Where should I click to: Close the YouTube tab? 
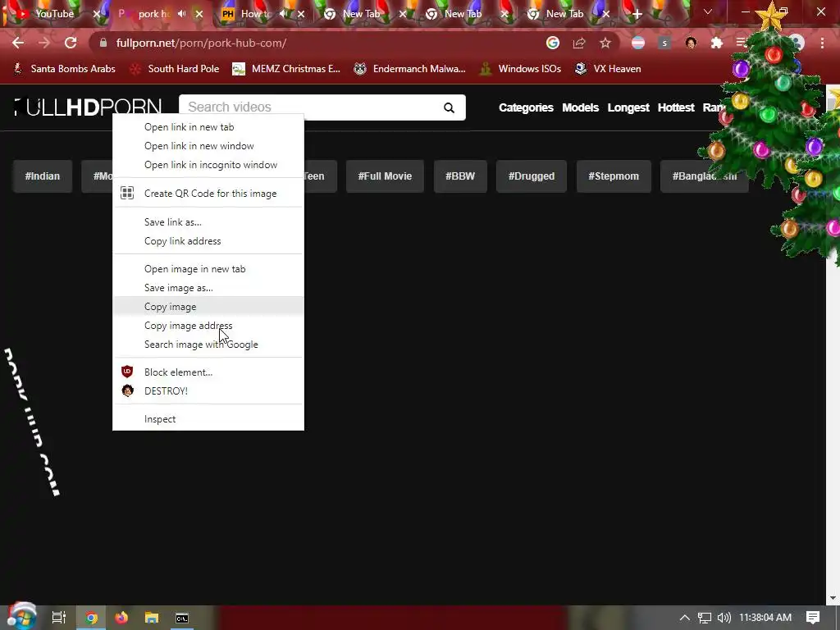point(97,14)
